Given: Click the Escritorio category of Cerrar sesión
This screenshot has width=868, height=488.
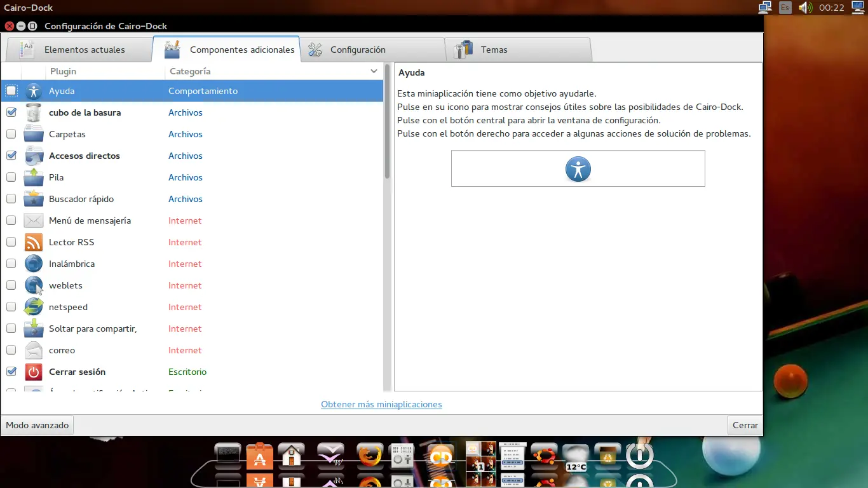Looking at the screenshot, I should click(187, 372).
